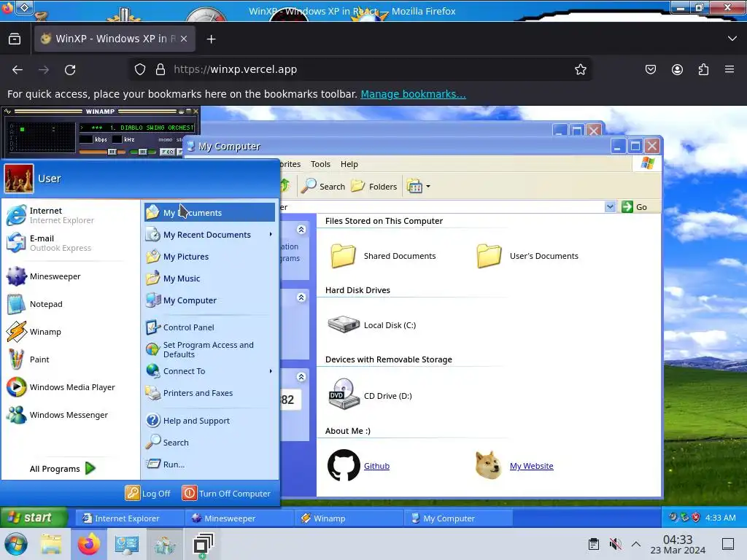The height and width of the screenshot is (560, 747).
Task: Open Manage bookmarks link
Action: pos(413,94)
